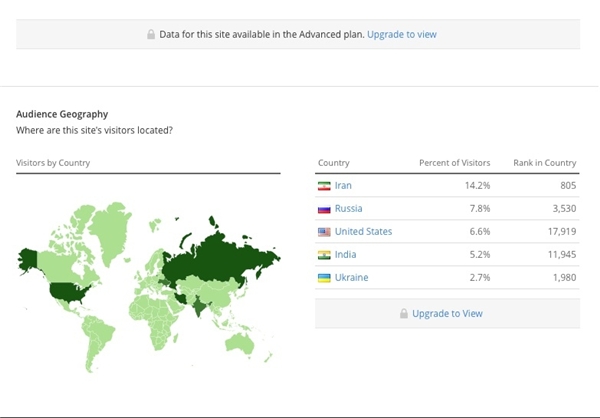Click the 'Upgrade to view' link in the banner
600x418 pixels.
[401, 34]
